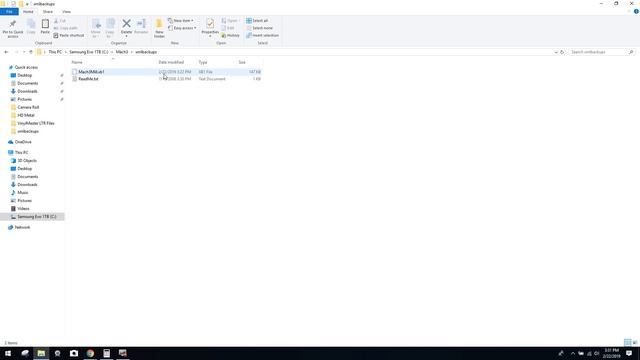
Task: Open the New item dropdown
Action: coord(181,20)
